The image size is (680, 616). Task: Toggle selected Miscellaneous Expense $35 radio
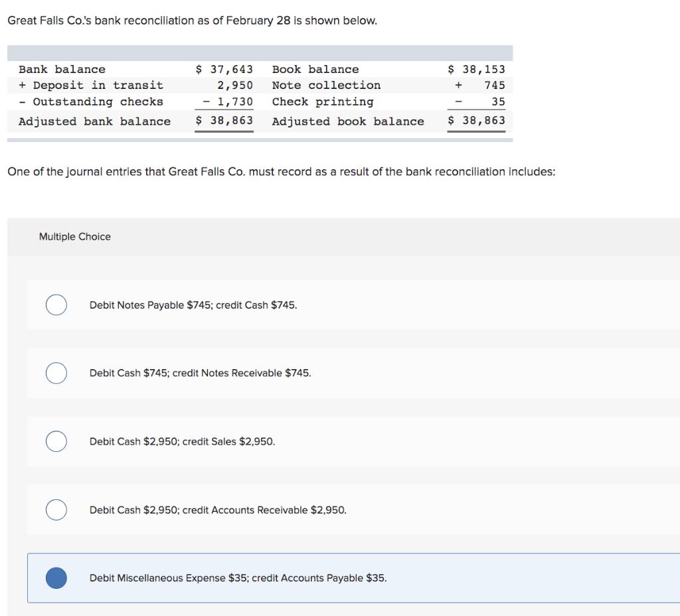pos(56,578)
